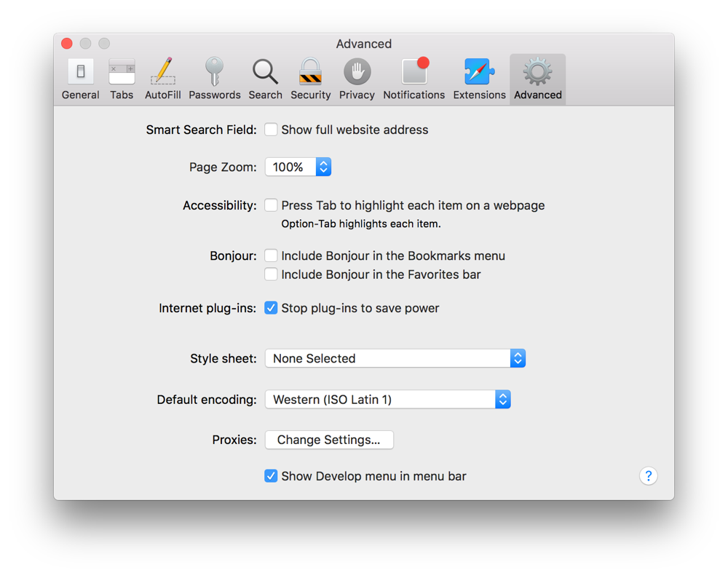Open the Default encoding dropdown
This screenshot has width=728, height=578.
point(387,400)
